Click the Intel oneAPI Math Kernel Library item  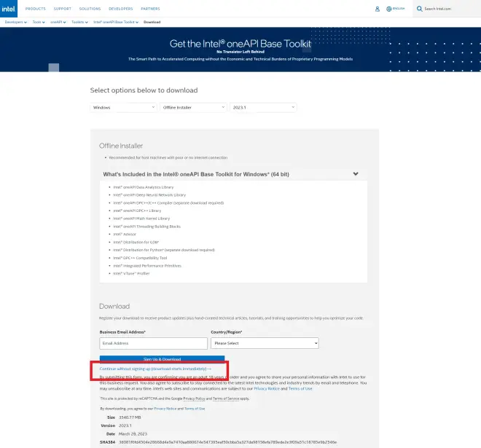(141, 219)
